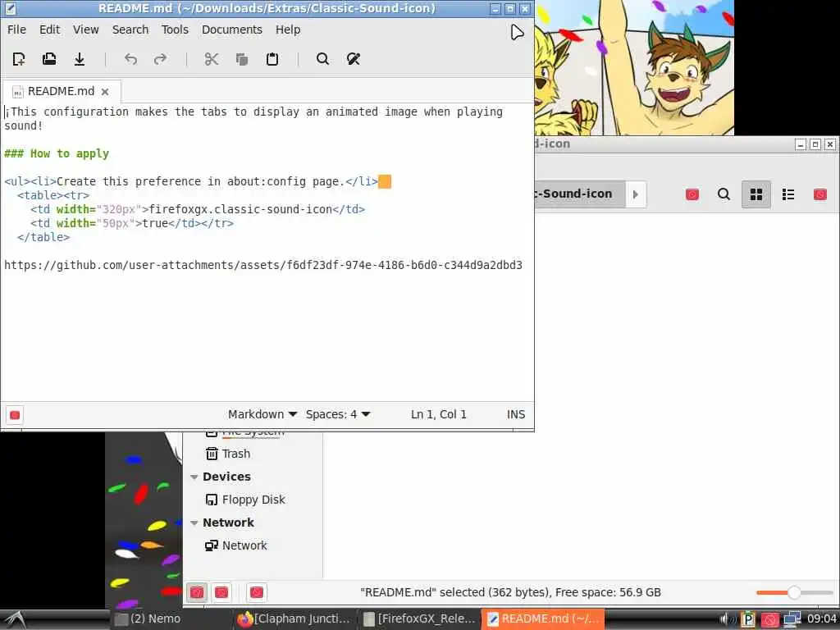Open the File menu
The width and height of the screenshot is (840, 630).
[x=16, y=30]
